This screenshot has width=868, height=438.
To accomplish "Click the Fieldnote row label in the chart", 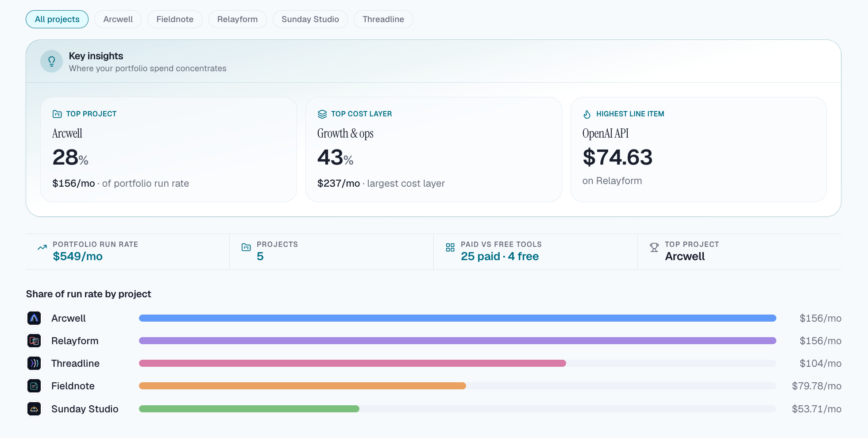I will pyautogui.click(x=73, y=386).
